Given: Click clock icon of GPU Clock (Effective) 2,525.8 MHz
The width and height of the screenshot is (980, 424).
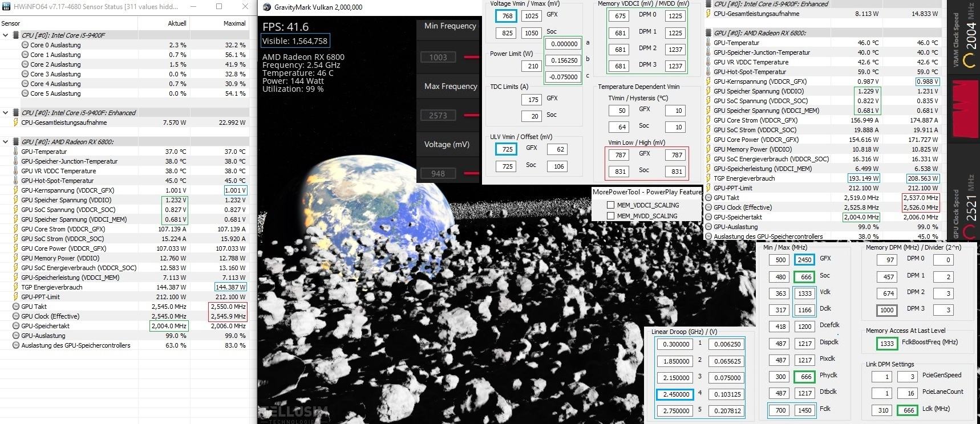Looking at the screenshot, I should coord(708,207).
